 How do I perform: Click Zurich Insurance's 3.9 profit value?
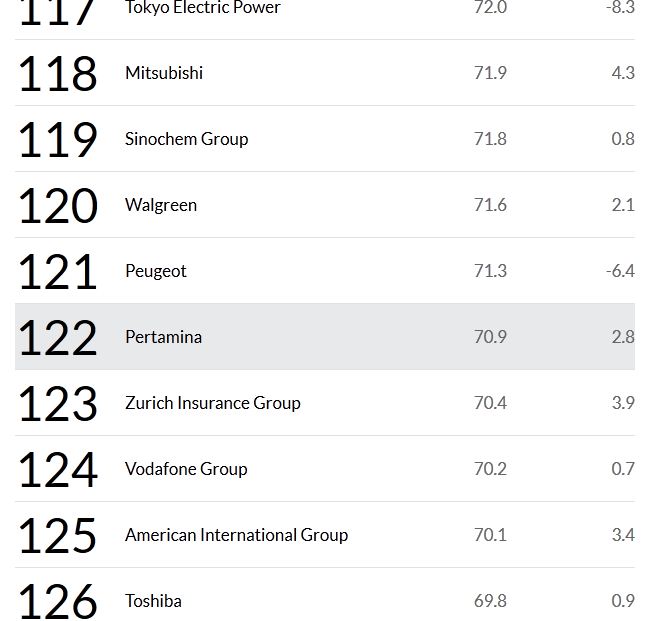[x=623, y=403]
